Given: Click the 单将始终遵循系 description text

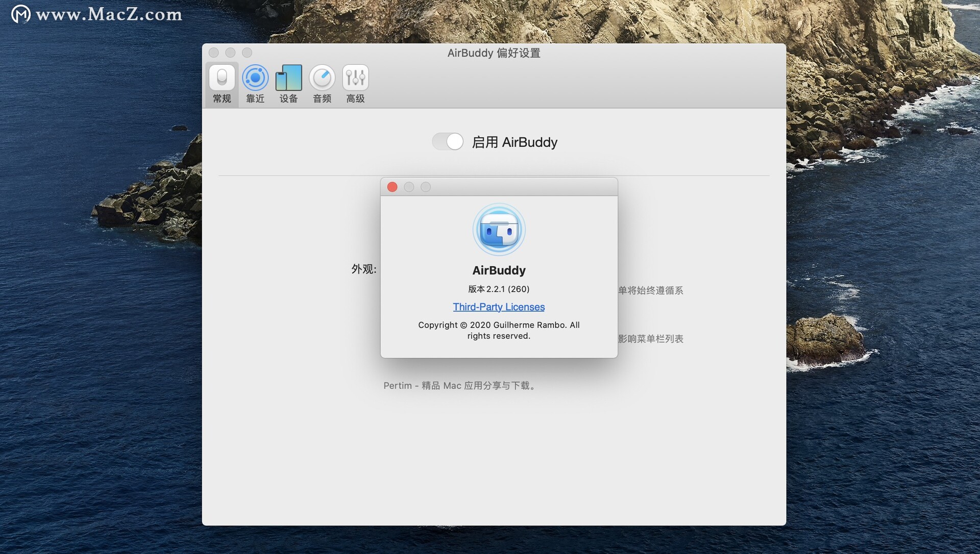Looking at the screenshot, I should tap(650, 290).
